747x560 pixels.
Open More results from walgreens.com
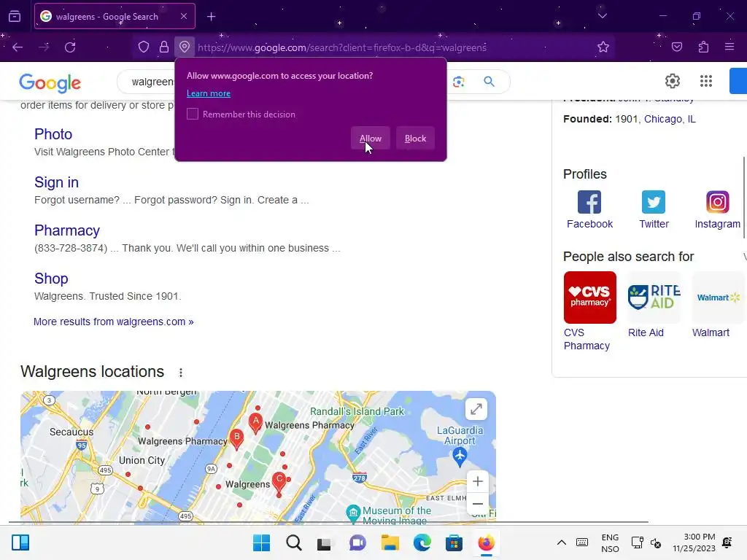click(x=113, y=322)
